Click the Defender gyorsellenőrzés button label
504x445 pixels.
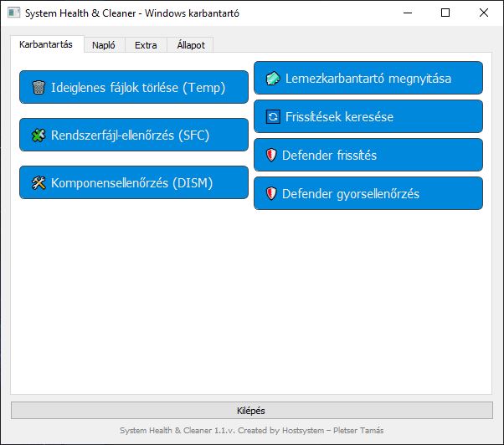click(351, 193)
